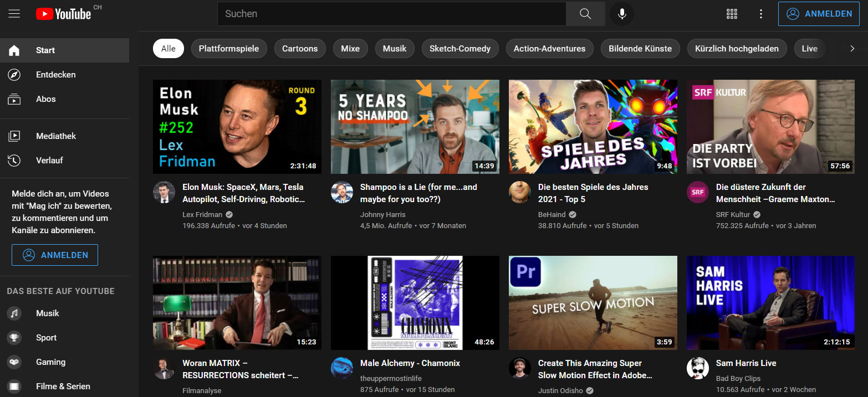Screen dimensions: 868x397
Task: Open Mediathek via its sidebar icon
Action: tap(14, 136)
